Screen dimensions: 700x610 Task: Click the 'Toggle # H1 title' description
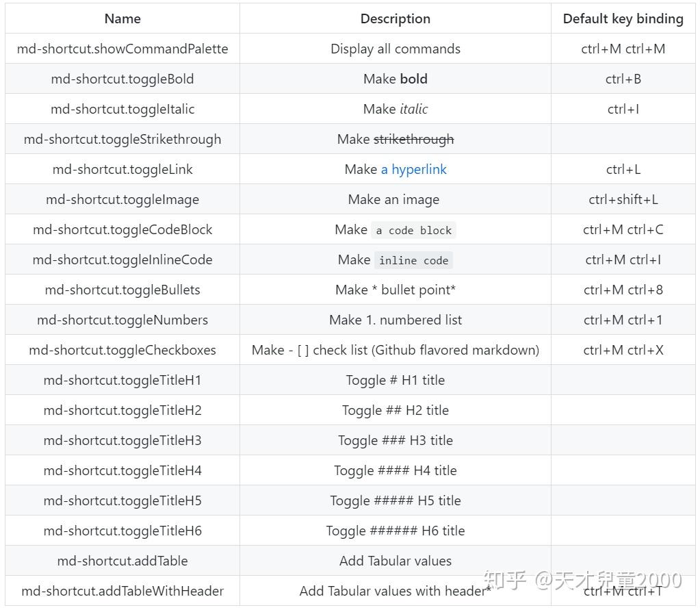point(395,380)
